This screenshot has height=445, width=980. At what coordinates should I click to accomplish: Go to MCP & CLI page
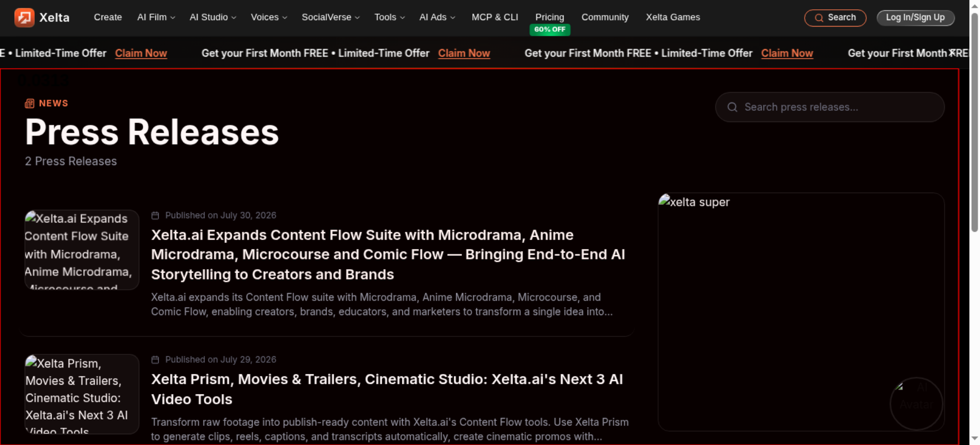tap(495, 17)
